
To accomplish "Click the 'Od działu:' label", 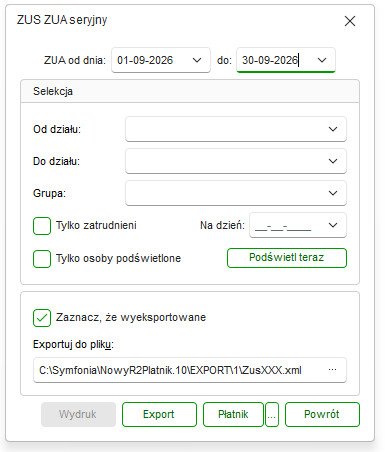I will click(57, 129).
